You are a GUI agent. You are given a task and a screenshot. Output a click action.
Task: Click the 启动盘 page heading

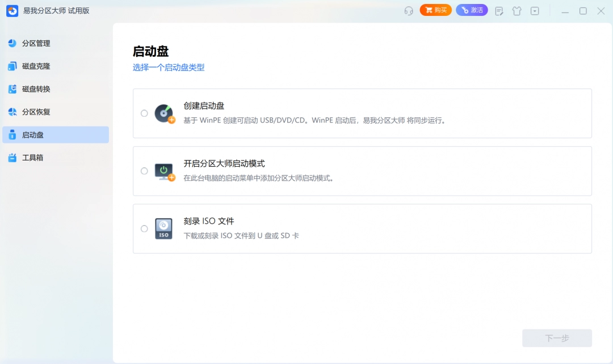[150, 51]
